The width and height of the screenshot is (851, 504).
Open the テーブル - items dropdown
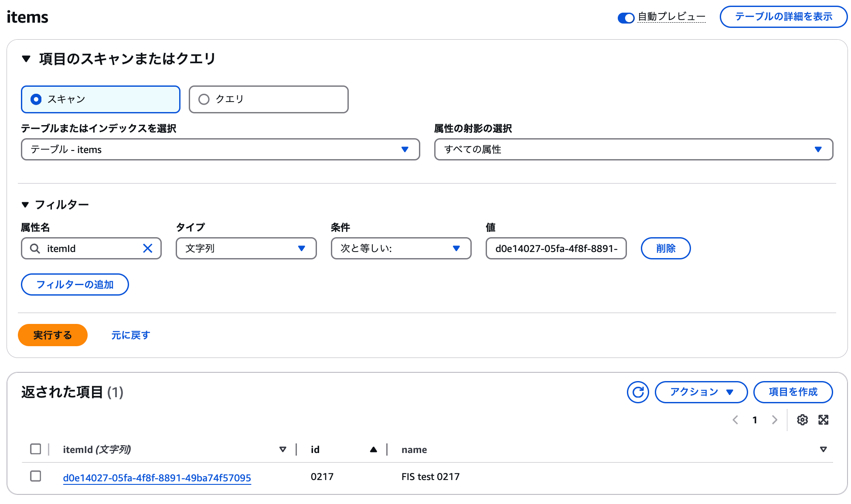(220, 150)
